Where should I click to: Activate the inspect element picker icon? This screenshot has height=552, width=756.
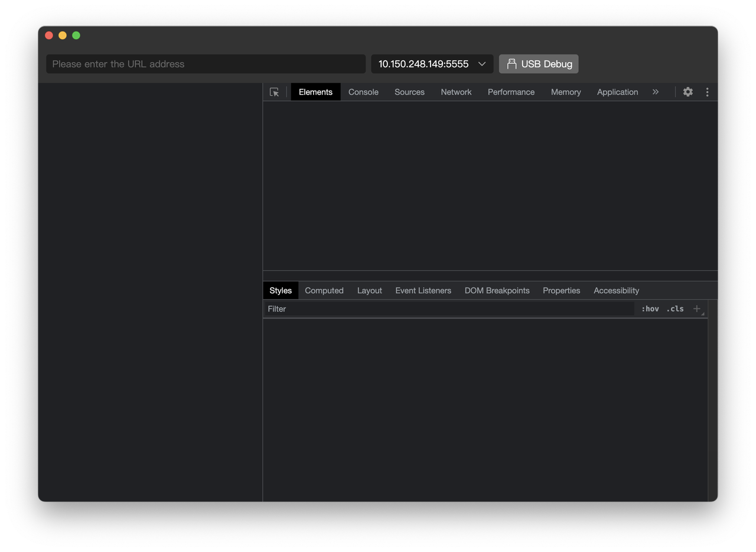coord(274,92)
